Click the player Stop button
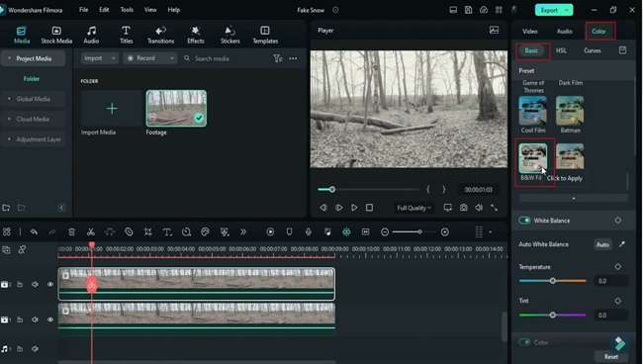643x364 pixels. (x=370, y=208)
